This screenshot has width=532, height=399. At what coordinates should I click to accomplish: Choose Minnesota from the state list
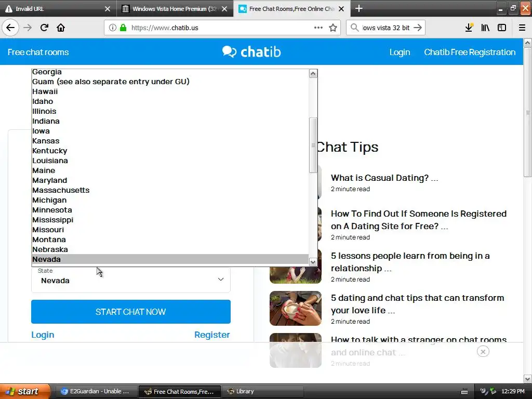(170, 210)
